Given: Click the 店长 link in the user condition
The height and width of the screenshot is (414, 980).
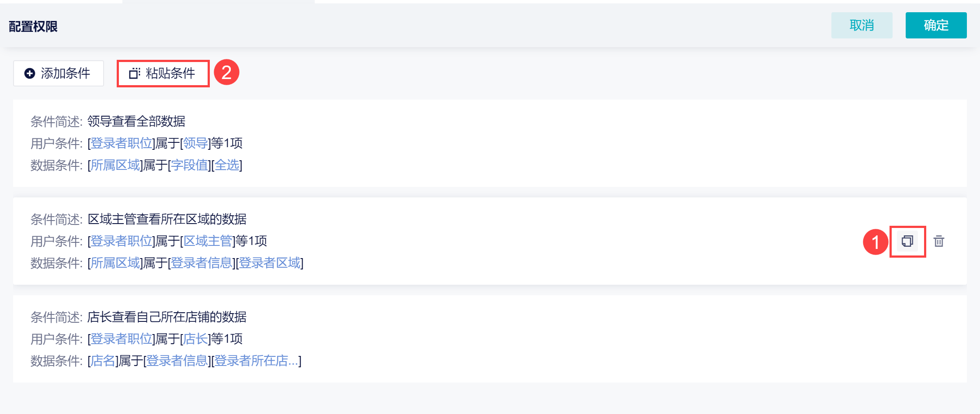Looking at the screenshot, I should (x=195, y=339).
